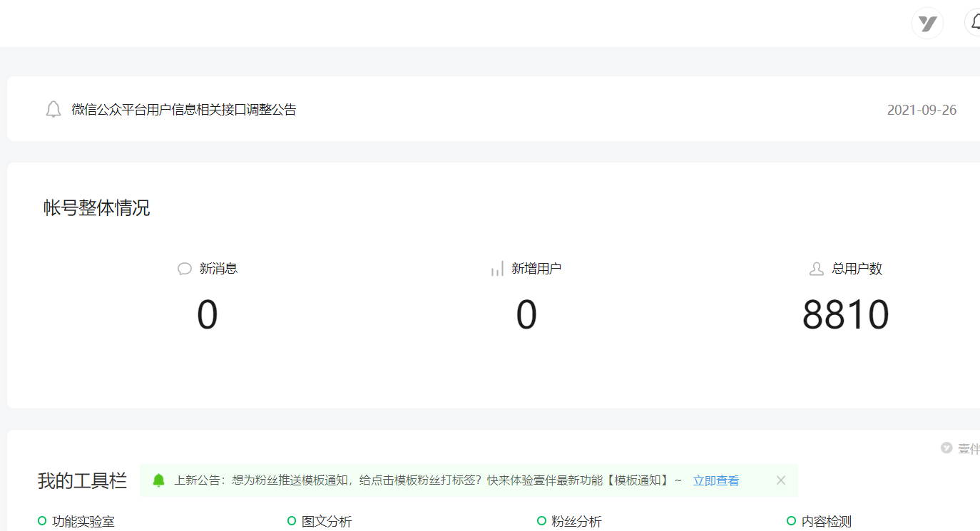Open 立即查看 link in the banner
Screen dimensions: 980x531
click(x=715, y=480)
